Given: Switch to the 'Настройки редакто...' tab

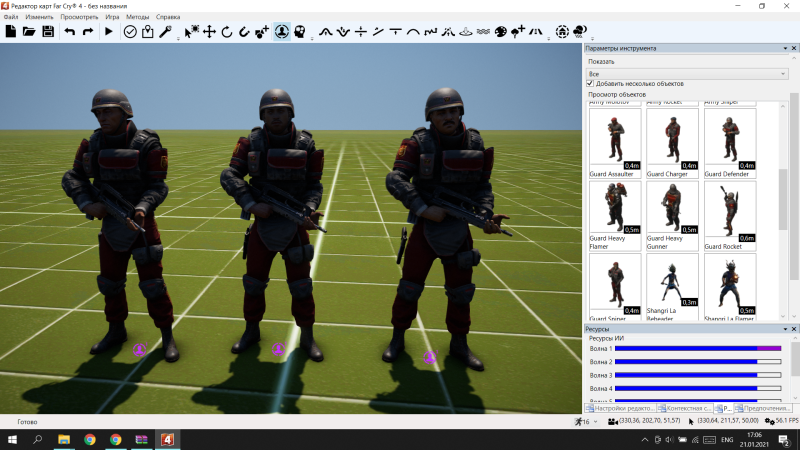Looking at the screenshot, I should 620,408.
